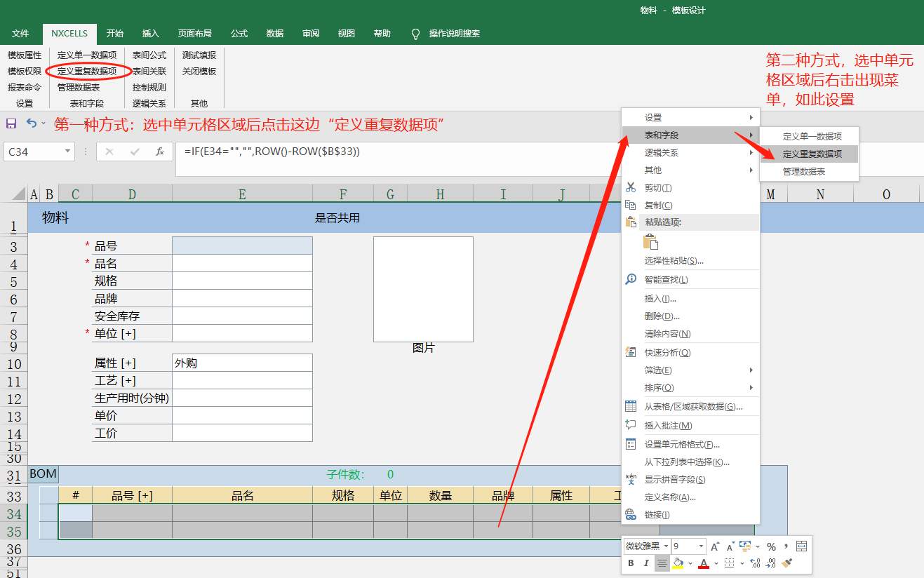The width and height of the screenshot is (924, 578).
Task: Click 关闭模板 button in the ribbon
Action: point(199,72)
